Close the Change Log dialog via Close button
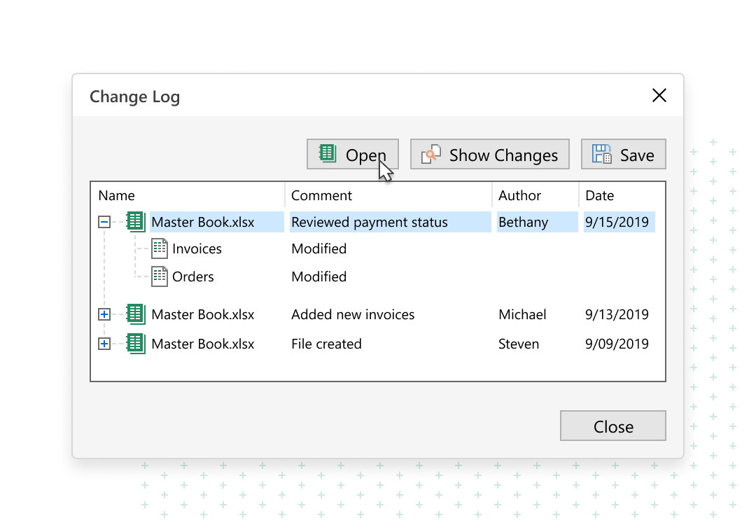The width and height of the screenshot is (756, 532). [x=612, y=426]
